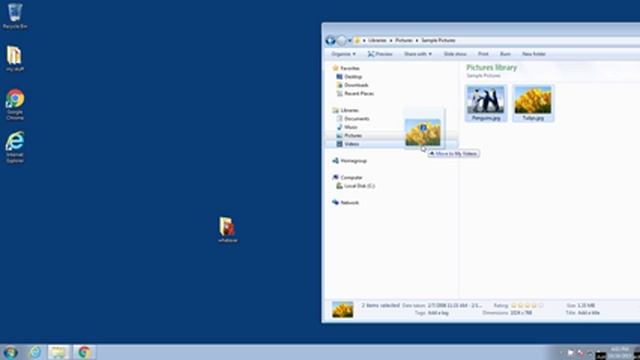Click Burn in the Explorer toolbar
This screenshot has height=360, width=640.
(x=505, y=54)
